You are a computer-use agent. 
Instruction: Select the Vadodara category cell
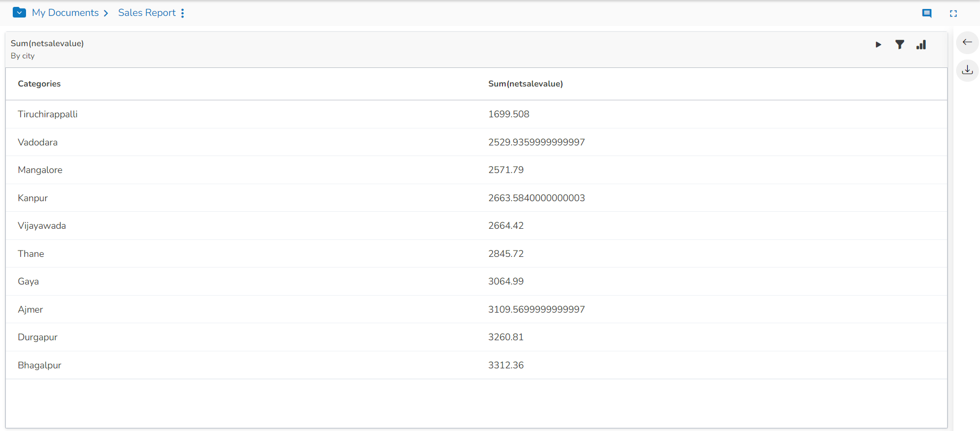38,142
